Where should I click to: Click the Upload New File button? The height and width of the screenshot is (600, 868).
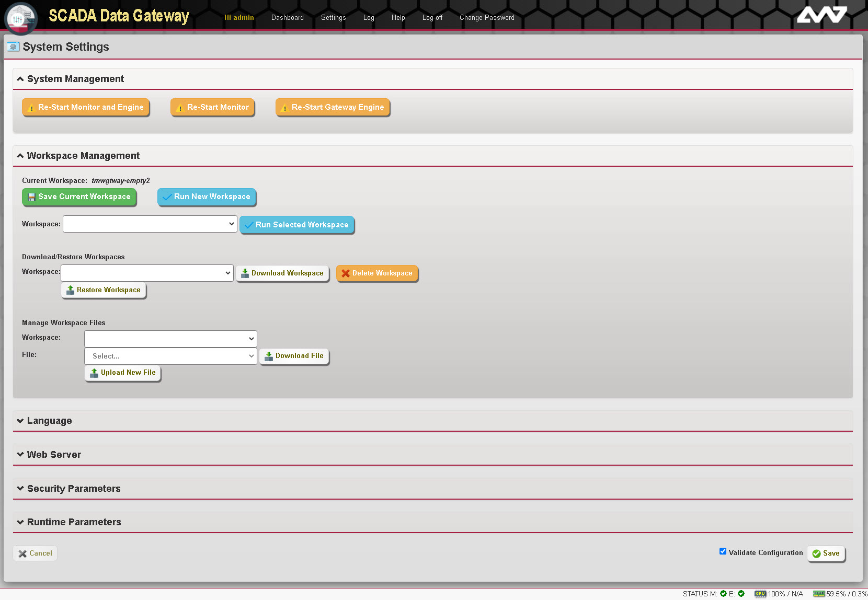(x=123, y=373)
